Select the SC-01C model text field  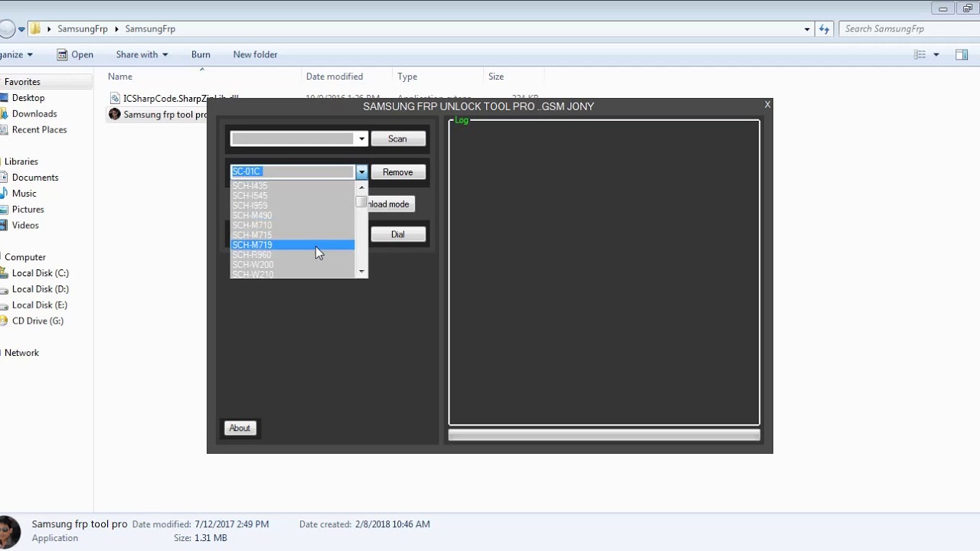[x=292, y=172]
